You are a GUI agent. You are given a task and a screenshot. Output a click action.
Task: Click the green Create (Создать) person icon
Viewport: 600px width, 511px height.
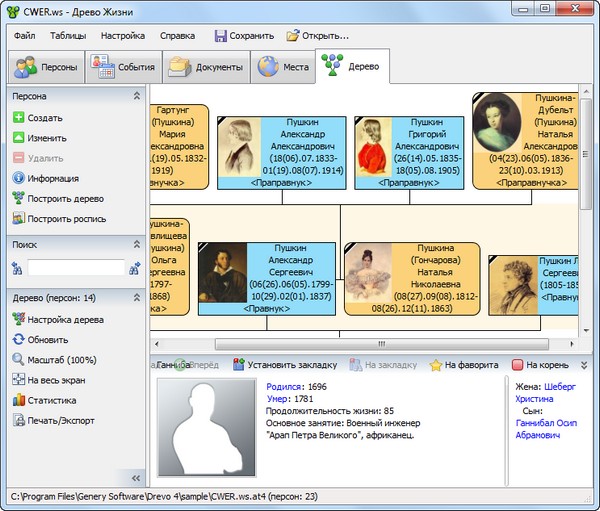[18, 118]
